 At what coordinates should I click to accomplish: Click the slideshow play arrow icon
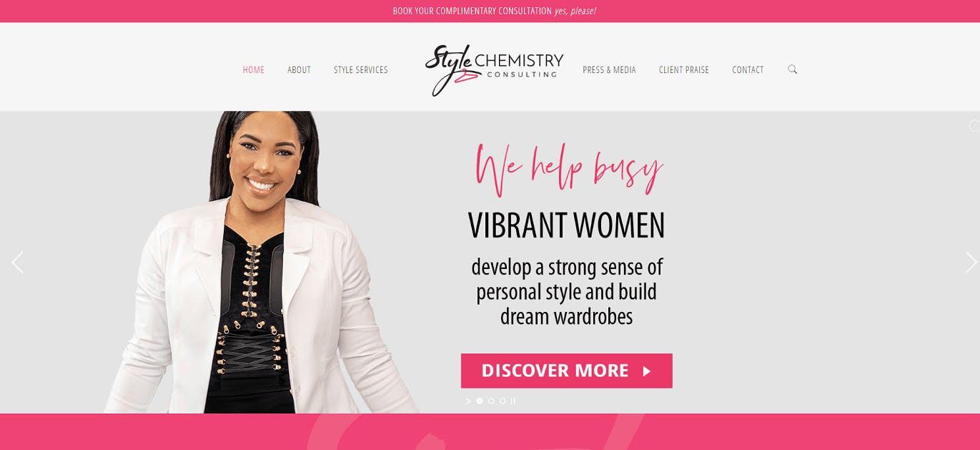pyautogui.click(x=468, y=401)
